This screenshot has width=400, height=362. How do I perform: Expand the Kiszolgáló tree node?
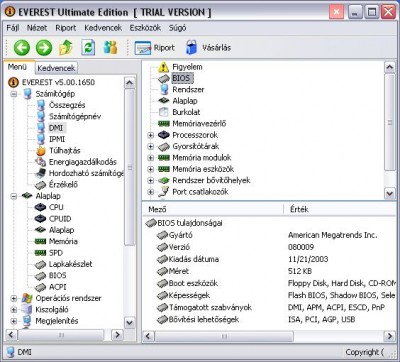click(14, 310)
